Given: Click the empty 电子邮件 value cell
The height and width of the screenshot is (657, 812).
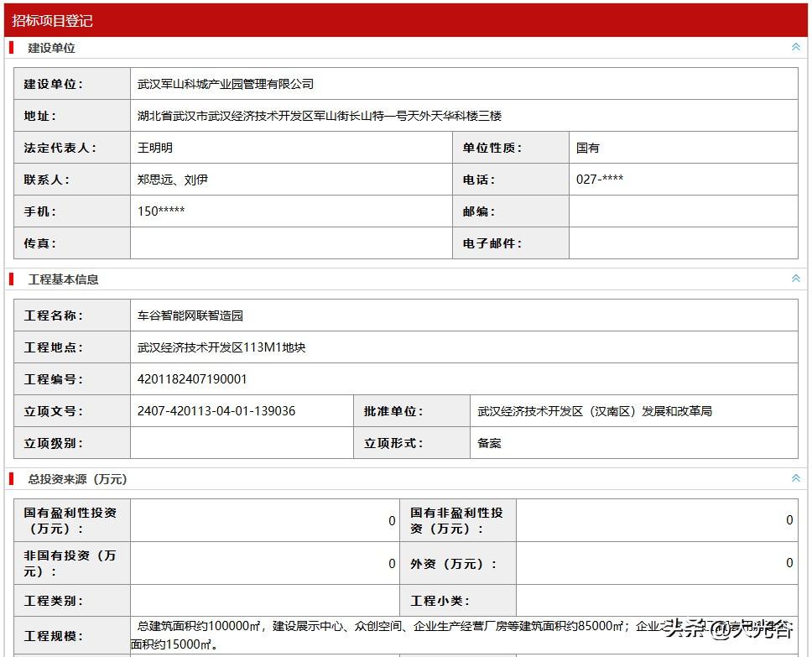Looking at the screenshot, I should (x=683, y=243).
